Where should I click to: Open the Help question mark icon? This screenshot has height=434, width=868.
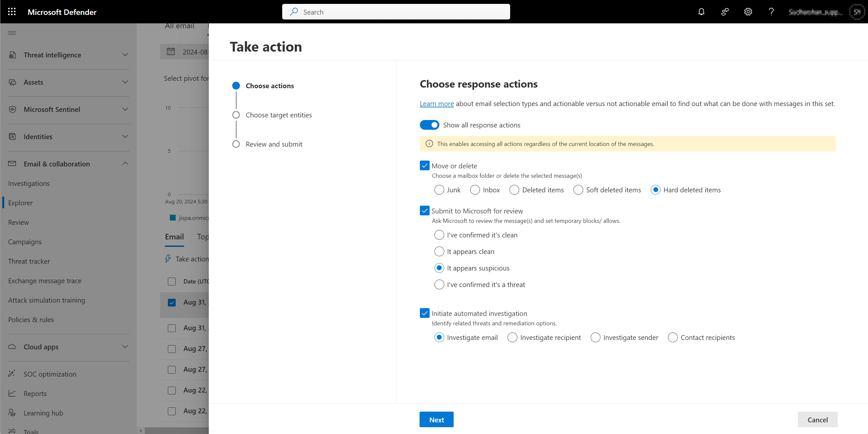(x=771, y=12)
